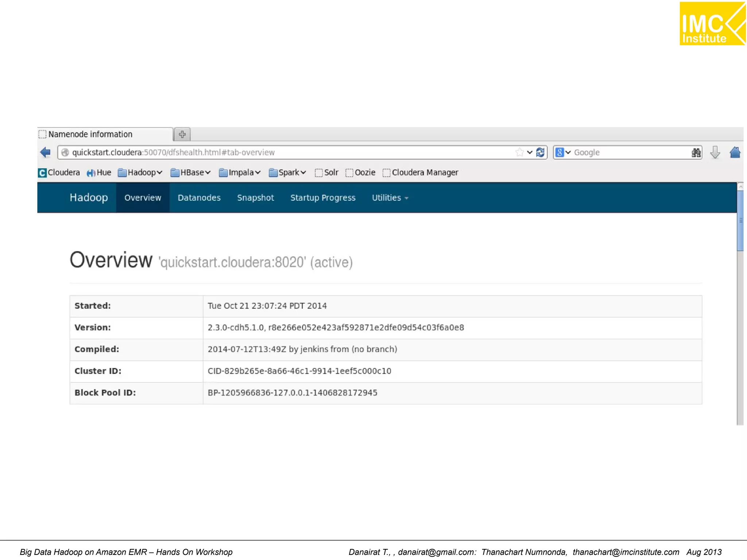Open the Cloudera bookmark
This screenshot has width=747, height=560.
coord(59,172)
